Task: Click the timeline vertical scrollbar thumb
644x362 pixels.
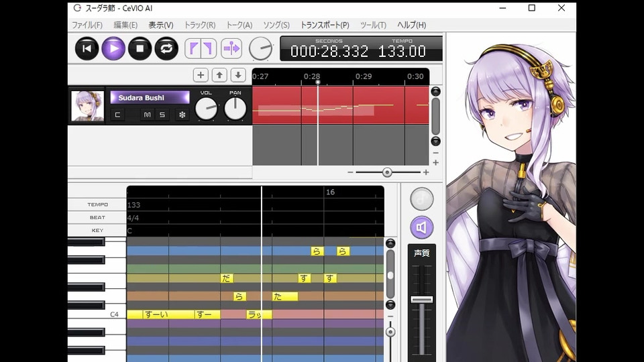Action: click(x=436, y=116)
